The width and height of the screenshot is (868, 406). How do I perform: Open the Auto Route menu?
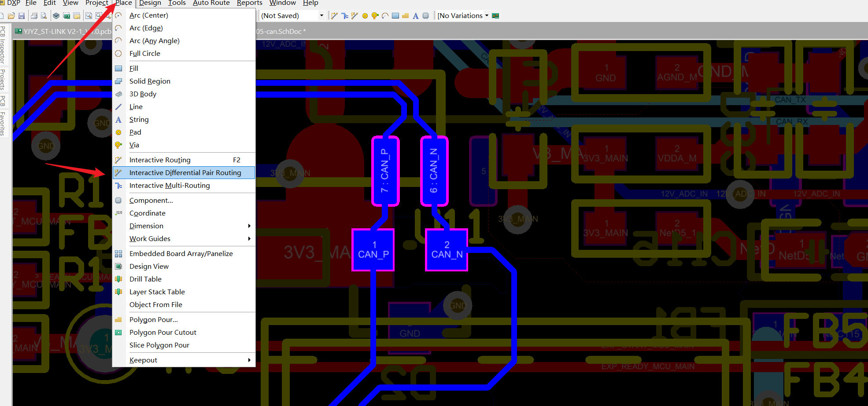(x=211, y=3)
